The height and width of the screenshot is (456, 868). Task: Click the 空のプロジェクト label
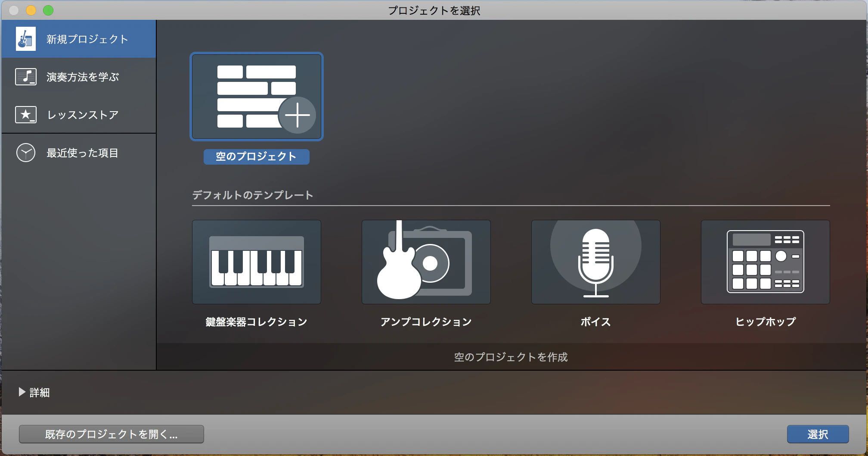pyautogui.click(x=257, y=156)
